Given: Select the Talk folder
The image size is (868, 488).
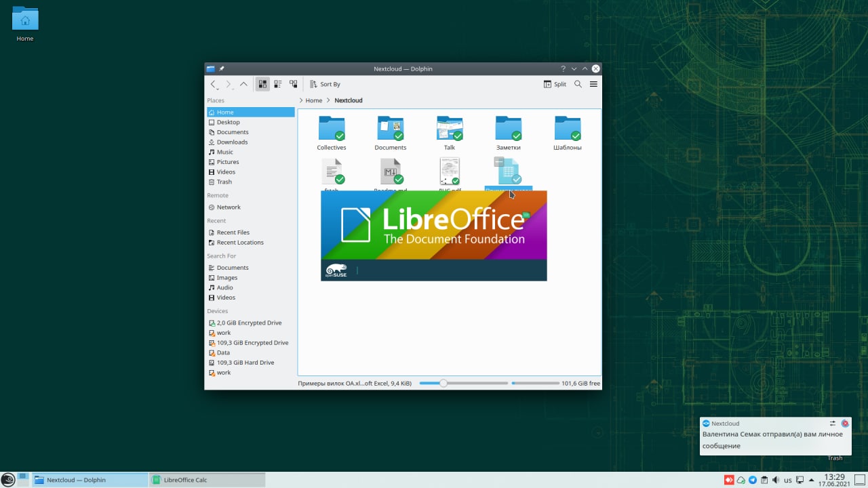Looking at the screenshot, I should [x=450, y=133].
